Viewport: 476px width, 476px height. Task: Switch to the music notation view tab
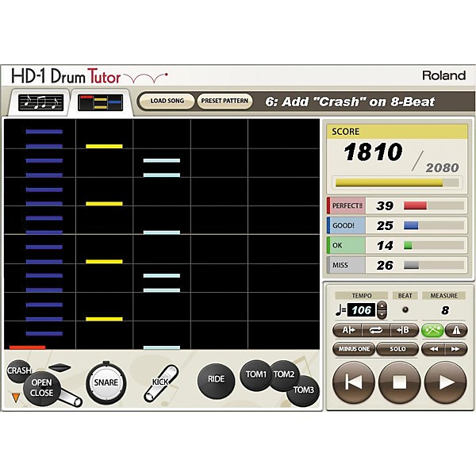pos(40,102)
